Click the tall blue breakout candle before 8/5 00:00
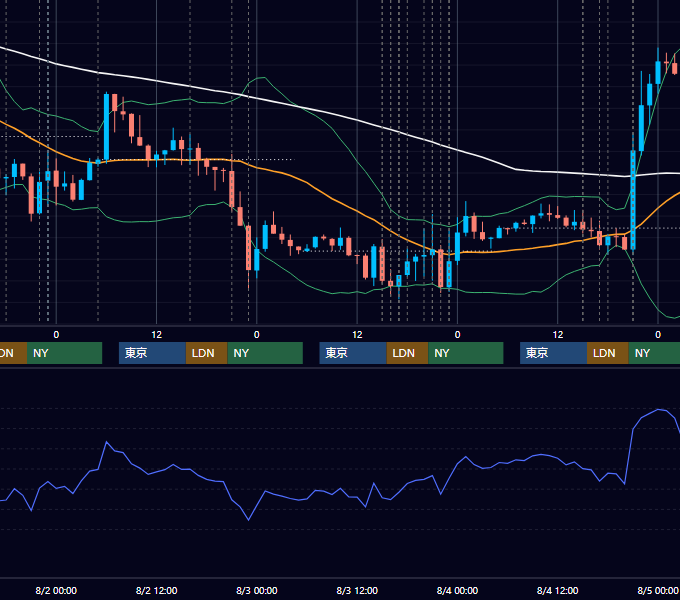The height and width of the screenshot is (600, 680). pyautogui.click(x=633, y=200)
